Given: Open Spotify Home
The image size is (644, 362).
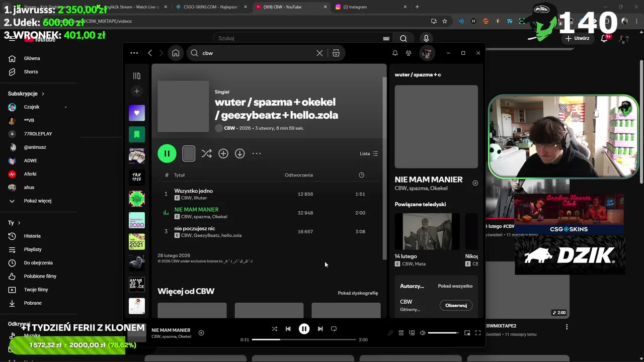Looking at the screenshot, I should 176,53.
